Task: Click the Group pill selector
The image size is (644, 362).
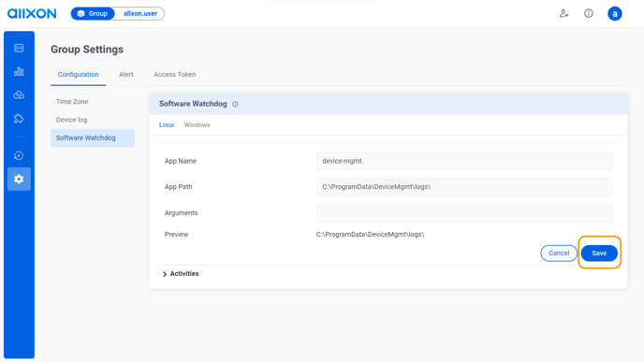Action: click(x=93, y=13)
